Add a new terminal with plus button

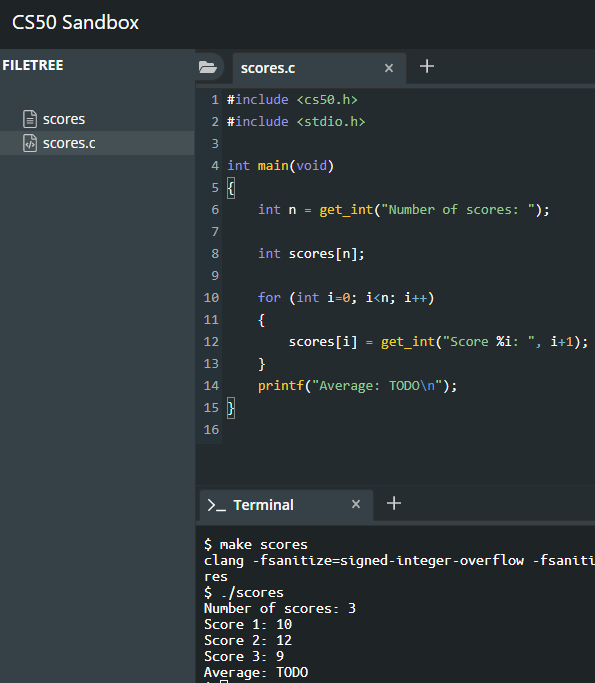click(x=394, y=503)
